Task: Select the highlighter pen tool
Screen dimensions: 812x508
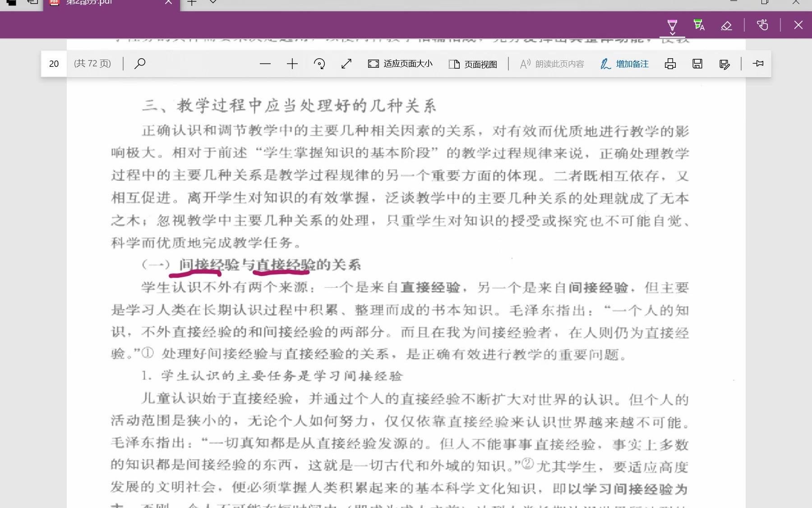Action: [672, 24]
